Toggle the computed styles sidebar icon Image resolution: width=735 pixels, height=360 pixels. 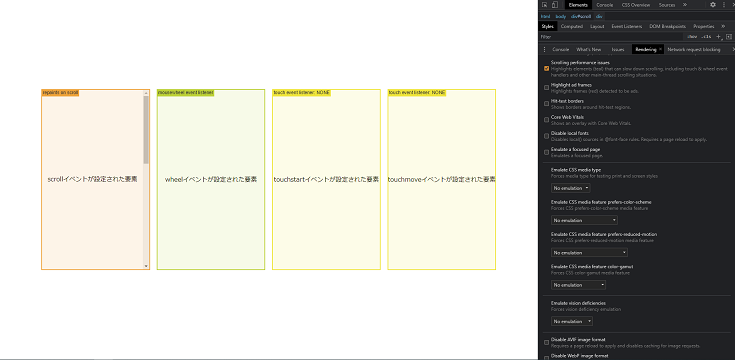[728, 37]
